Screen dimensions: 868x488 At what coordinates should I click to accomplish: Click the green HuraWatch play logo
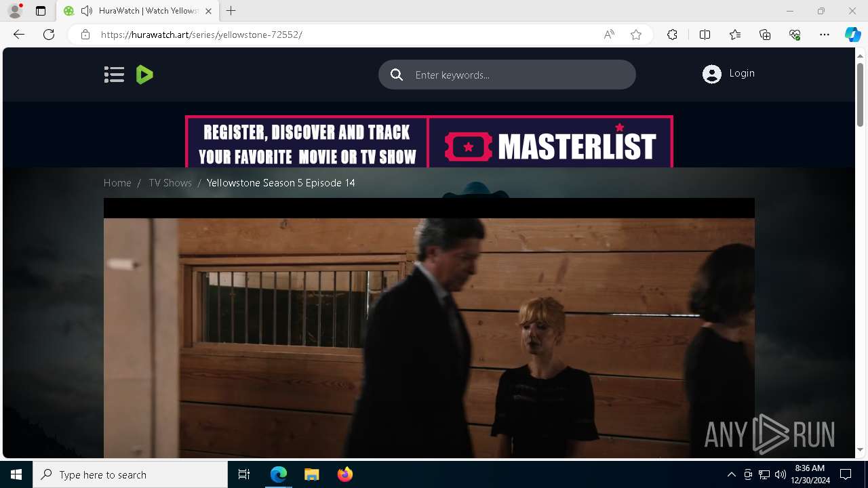[x=144, y=75]
